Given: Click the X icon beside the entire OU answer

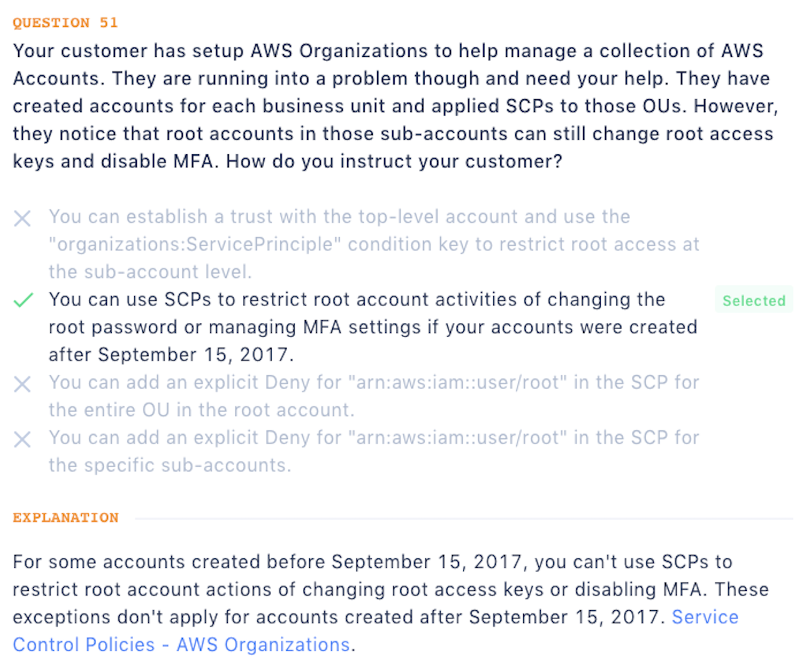Looking at the screenshot, I should 22,384.
